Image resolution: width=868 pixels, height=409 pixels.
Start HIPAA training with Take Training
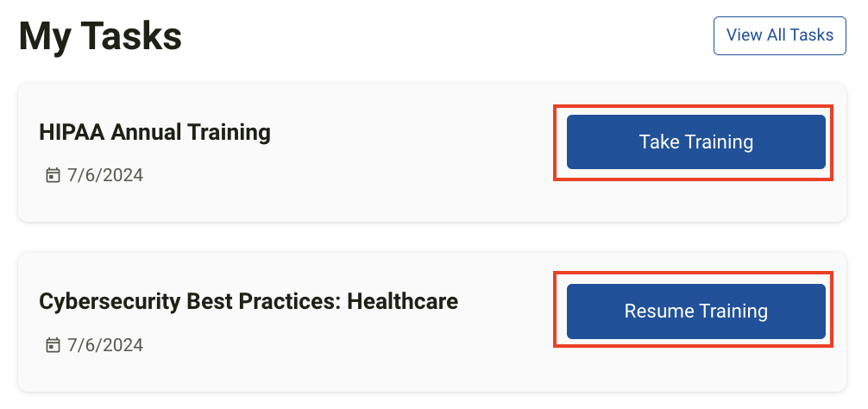click(x=695, y=142)
